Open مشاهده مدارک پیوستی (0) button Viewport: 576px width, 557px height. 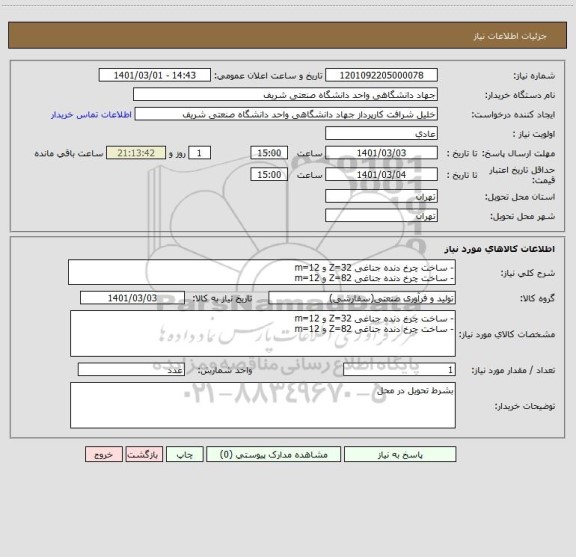(273, 454)
